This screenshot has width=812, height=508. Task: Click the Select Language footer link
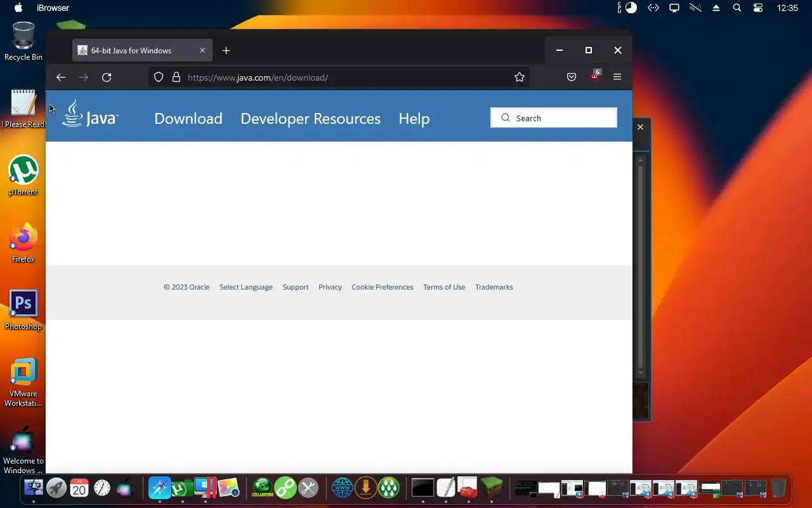pyautogui.click(x=246, y=287)
